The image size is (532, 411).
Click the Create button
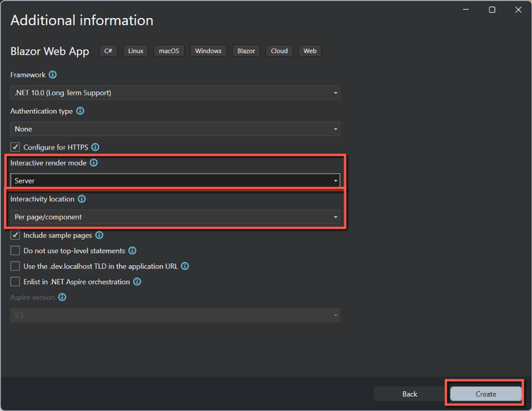486,394
